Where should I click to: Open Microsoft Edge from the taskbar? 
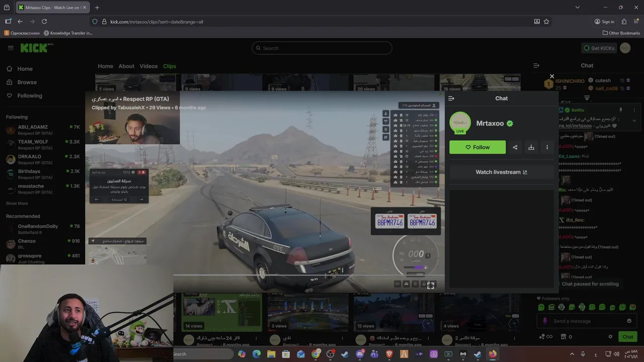257,354
